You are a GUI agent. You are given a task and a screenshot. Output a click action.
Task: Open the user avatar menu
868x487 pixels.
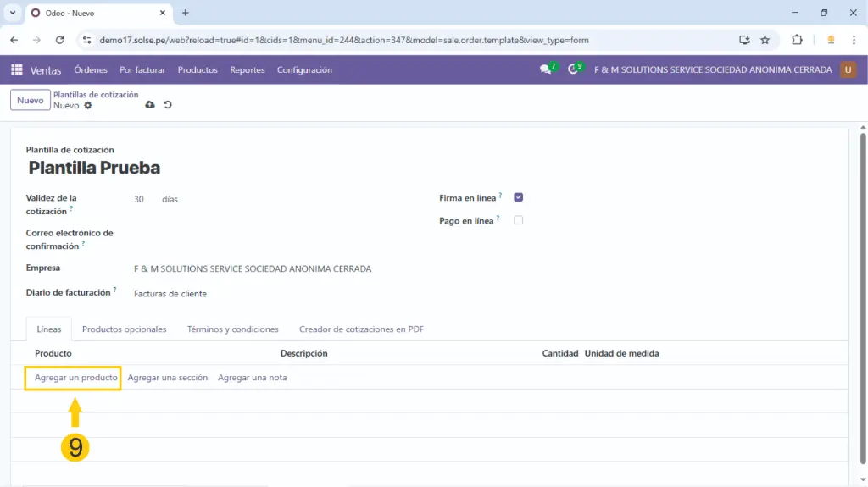coord(848,69)
